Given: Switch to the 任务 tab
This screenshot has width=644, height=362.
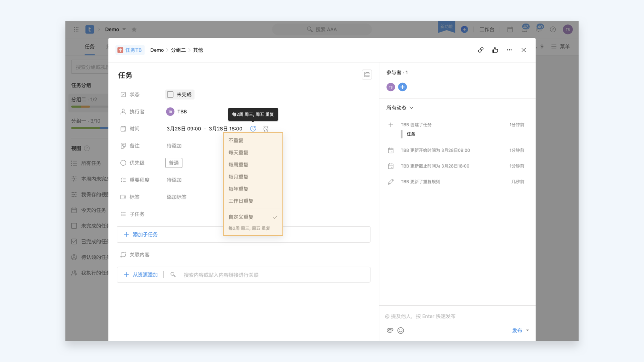Looking at the screenshot, I should tap(90, 47).
